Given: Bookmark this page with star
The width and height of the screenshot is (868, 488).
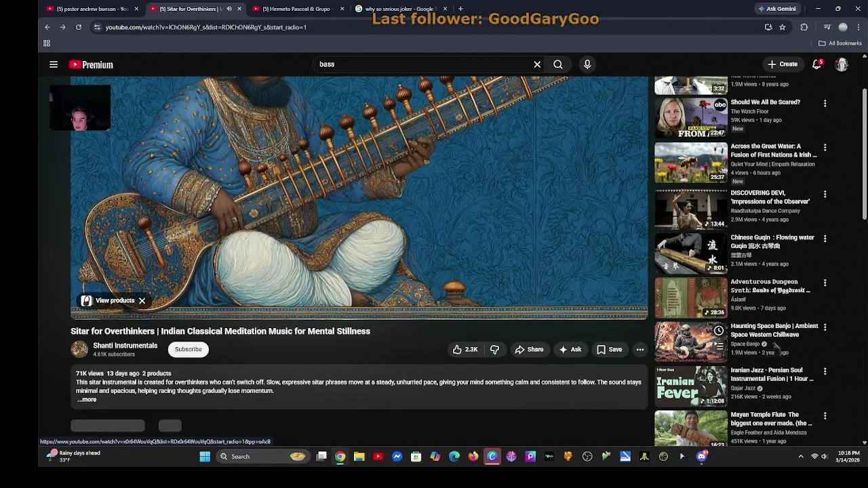Looking at the screenshot, I should [782, 27].
